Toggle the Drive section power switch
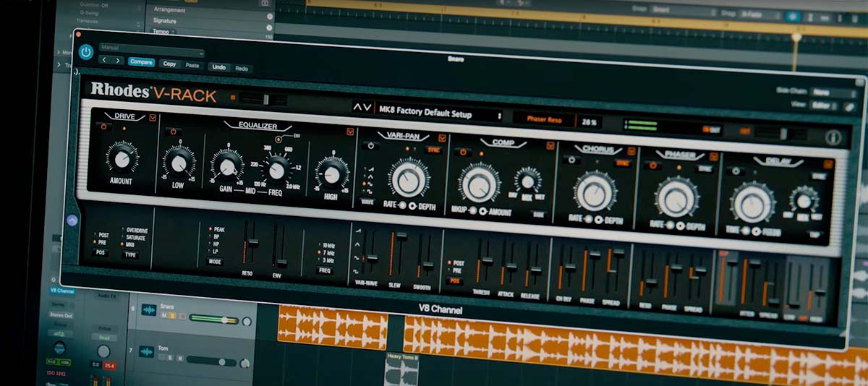Screen dimensions: 868x386 [x=103, y=126]
